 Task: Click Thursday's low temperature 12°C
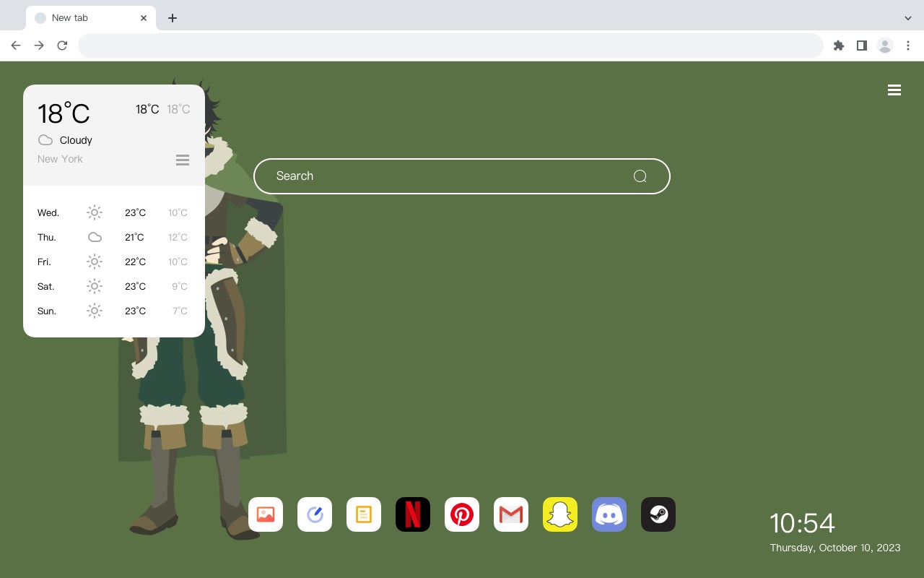(178, 237)
